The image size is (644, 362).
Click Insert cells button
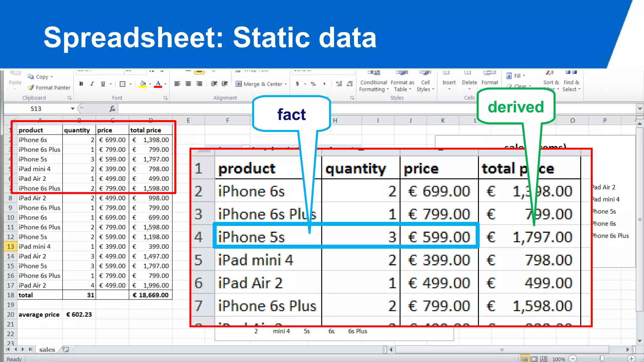(449, 81)
